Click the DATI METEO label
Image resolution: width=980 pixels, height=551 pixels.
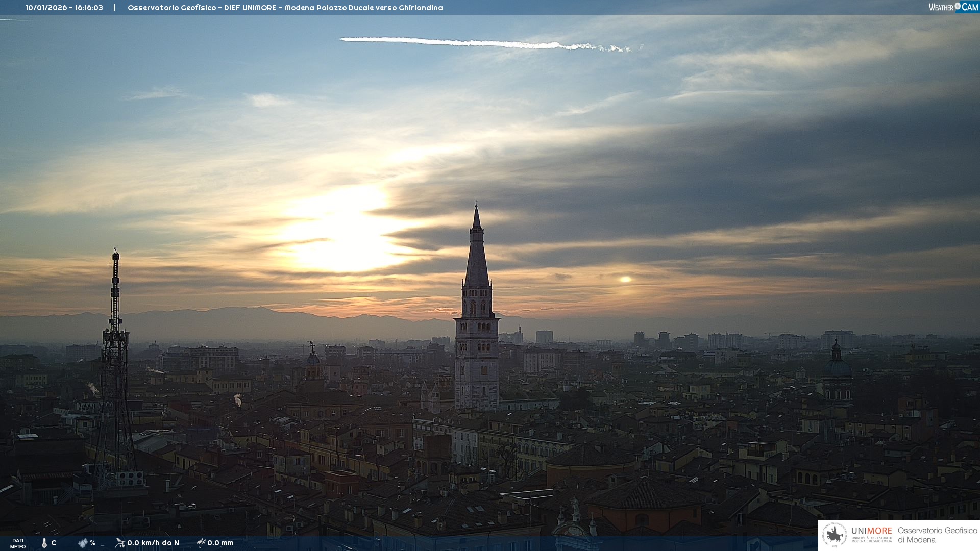(x=18, y=543)
